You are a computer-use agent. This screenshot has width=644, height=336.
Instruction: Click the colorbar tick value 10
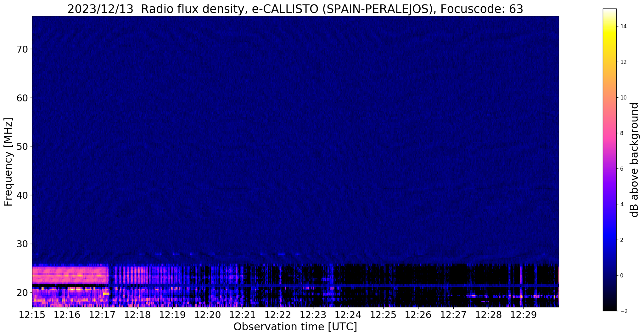coord(623,98)
